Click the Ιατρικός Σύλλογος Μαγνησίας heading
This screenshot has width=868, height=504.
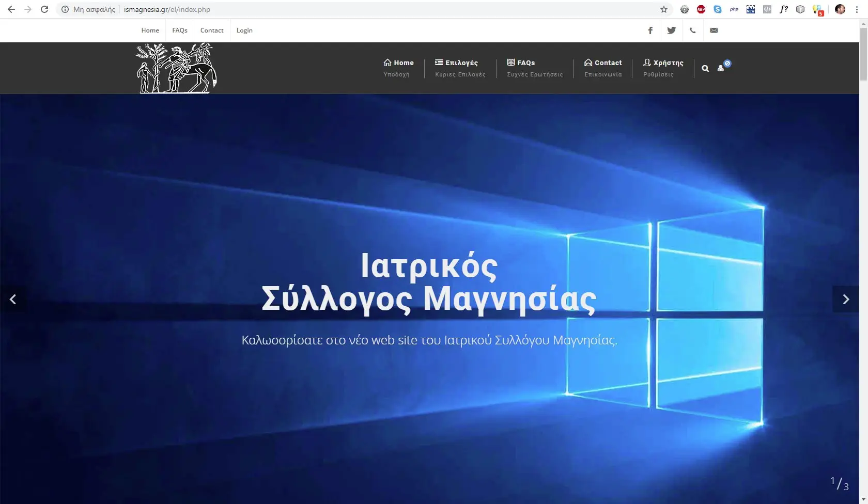429,282
